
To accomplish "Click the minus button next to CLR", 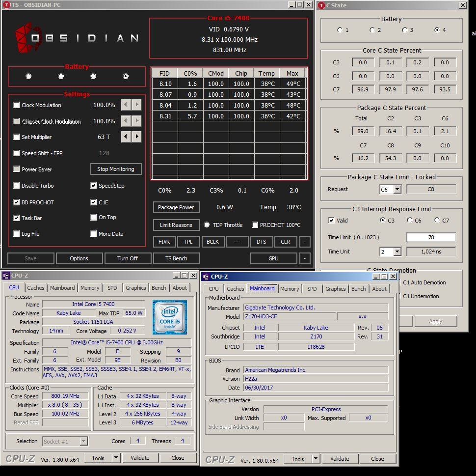I will point(304,242).
